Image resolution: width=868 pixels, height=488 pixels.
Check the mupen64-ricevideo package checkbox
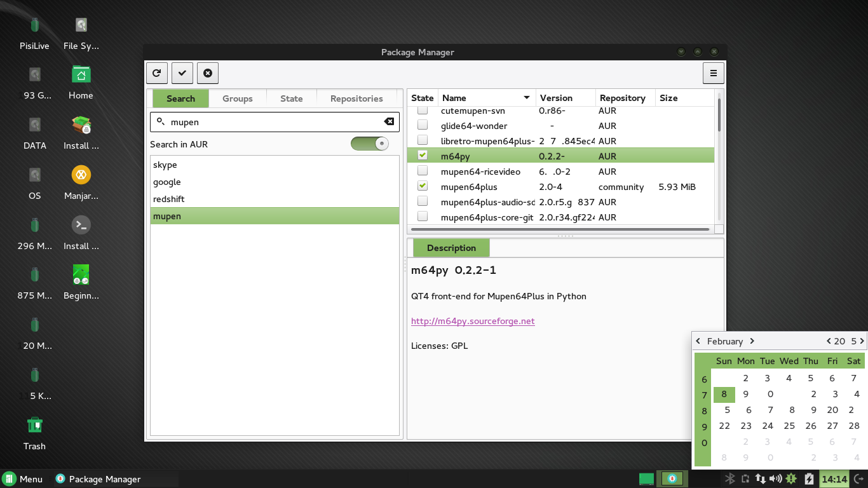pyautogui.click(x=423, y=171)
